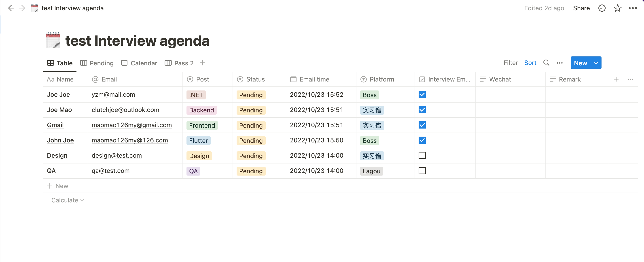Add a new view with plus icon

point(203,63)
